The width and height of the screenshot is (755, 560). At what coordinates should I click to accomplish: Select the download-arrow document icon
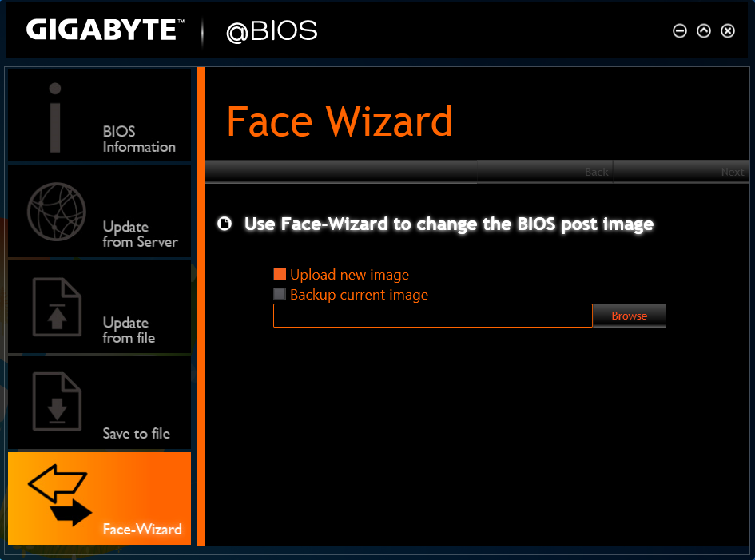point(57,402)
